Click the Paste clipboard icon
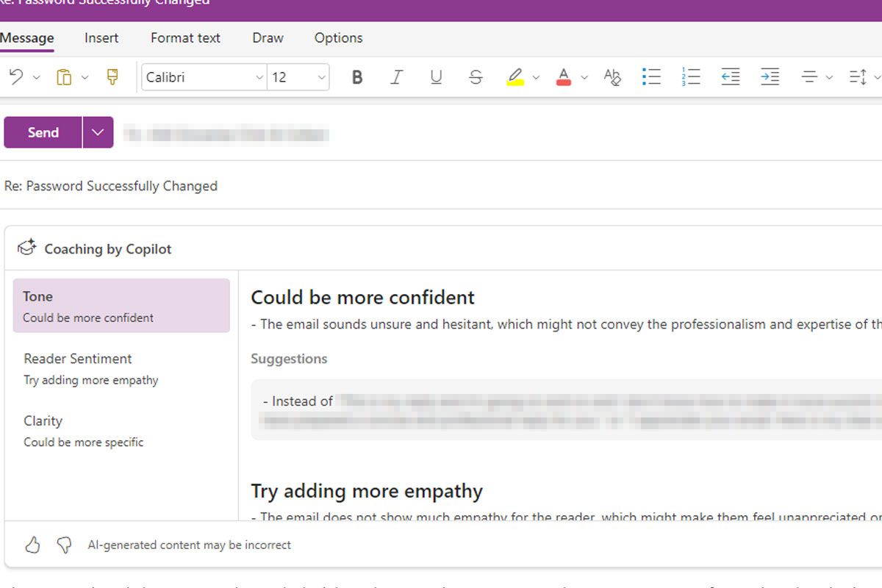The image size is (882, 588). 64,77
